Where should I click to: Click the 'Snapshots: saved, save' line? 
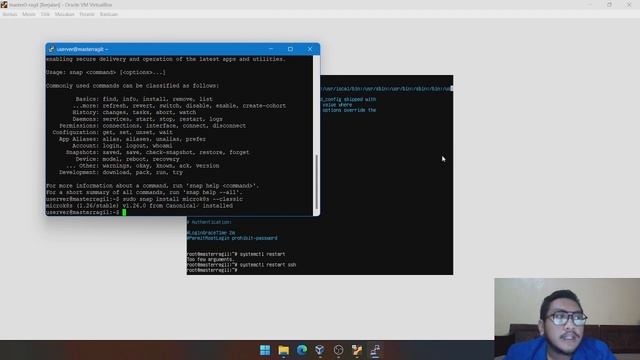(x=158, y=152)
